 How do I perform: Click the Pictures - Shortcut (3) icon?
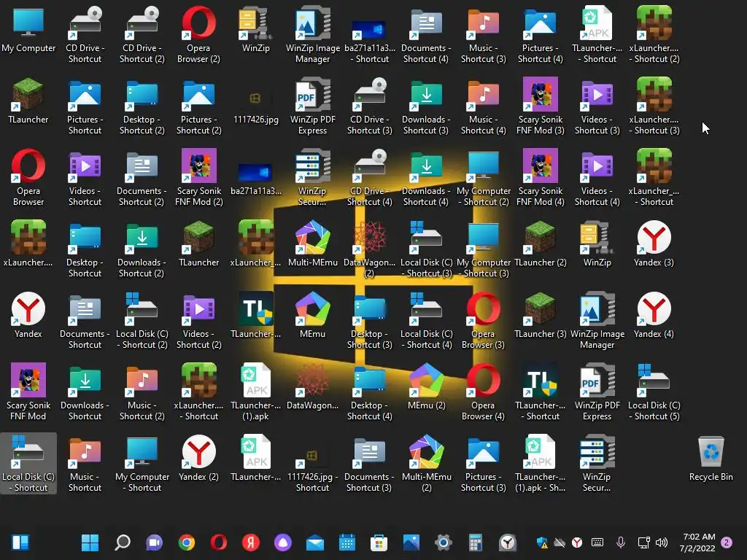pos(483,463)
